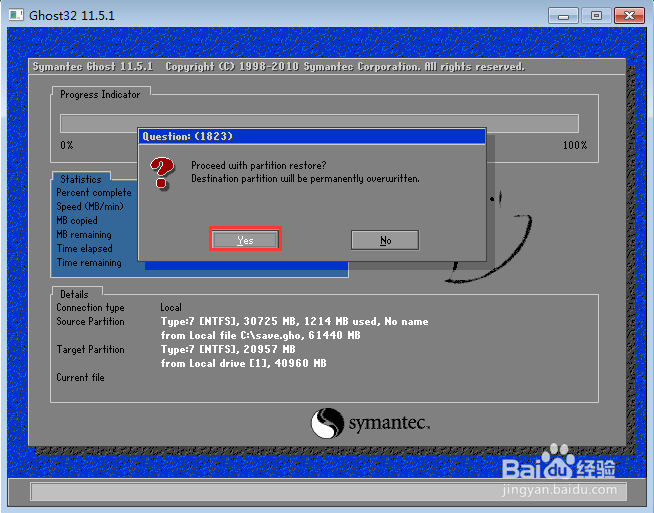The width and height of the screenshot is (654, 513).
Task: Click the red question mark icon
Action: point(162,173)
